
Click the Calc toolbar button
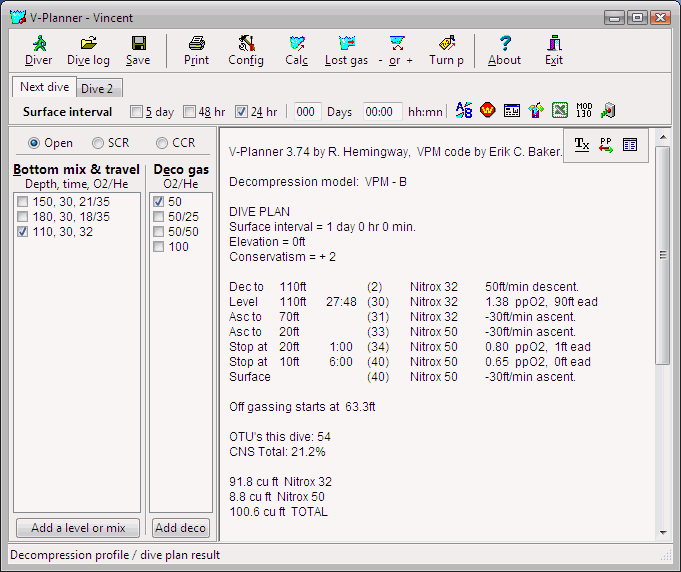click(x=296, y=50)
